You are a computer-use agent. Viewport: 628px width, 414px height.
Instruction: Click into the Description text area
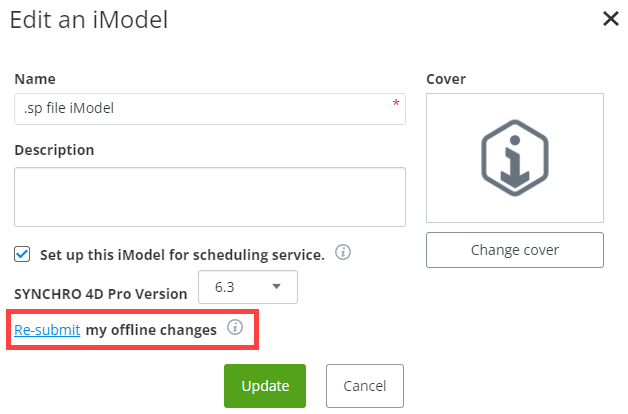[210, 197]
